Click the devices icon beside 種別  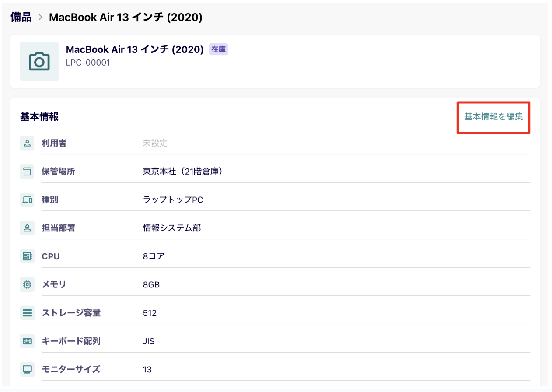27,200
